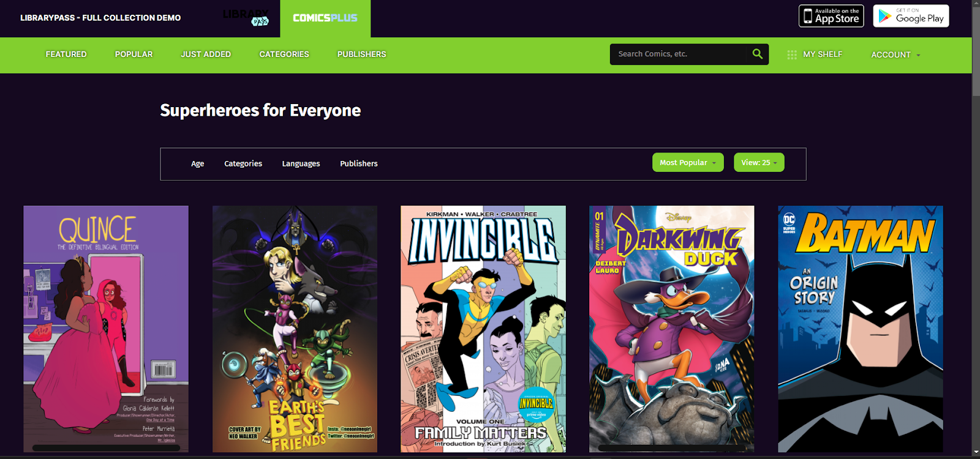Select the Just Added navigation item
The width and height of the screenshot is (980, 459).
click(206, 54)
